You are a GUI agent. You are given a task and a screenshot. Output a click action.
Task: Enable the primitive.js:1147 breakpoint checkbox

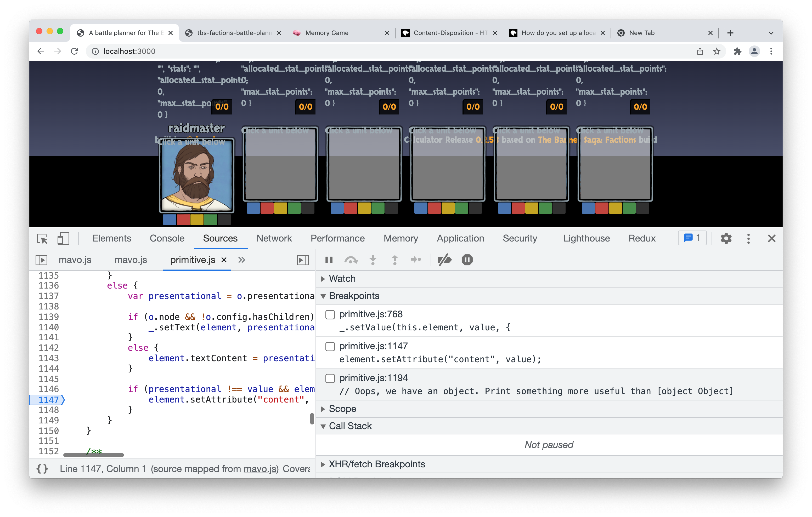click(x=330, y=347)
